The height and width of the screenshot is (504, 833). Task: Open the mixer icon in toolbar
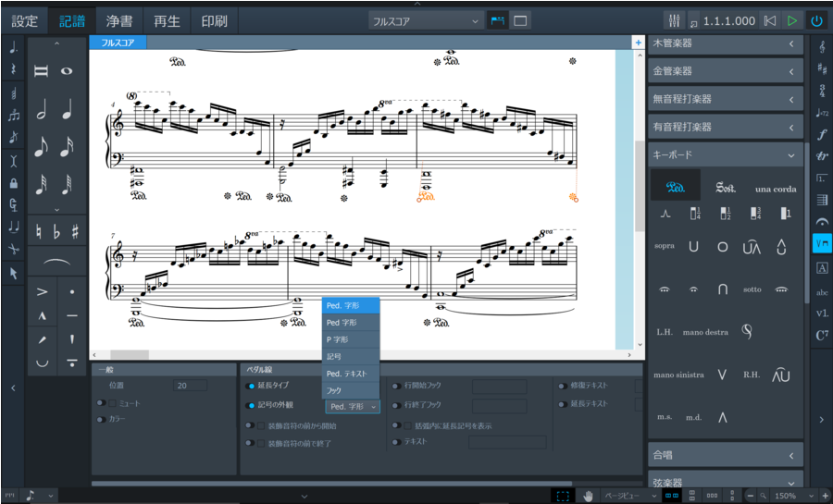[674, 20]
